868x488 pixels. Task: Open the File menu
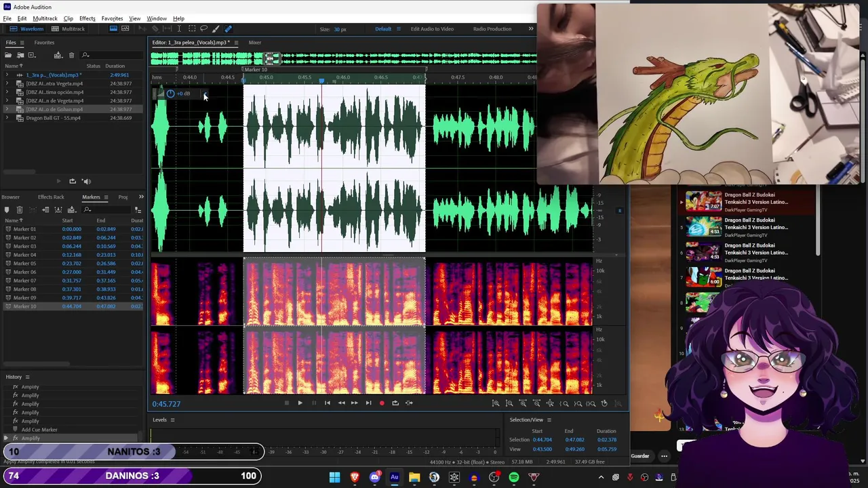pyautogui.click(x=7, y=18)
